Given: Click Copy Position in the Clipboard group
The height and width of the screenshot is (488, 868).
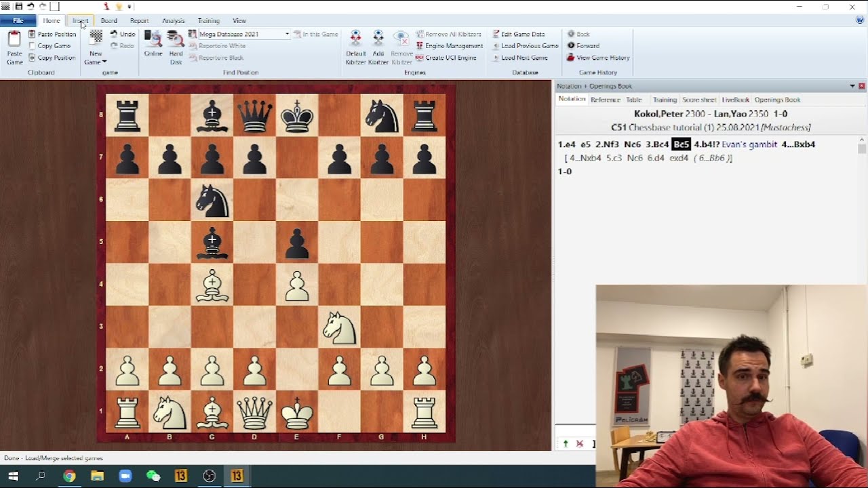Looking at the screenshot, I should pyautogui.click(x=52, y=58).
